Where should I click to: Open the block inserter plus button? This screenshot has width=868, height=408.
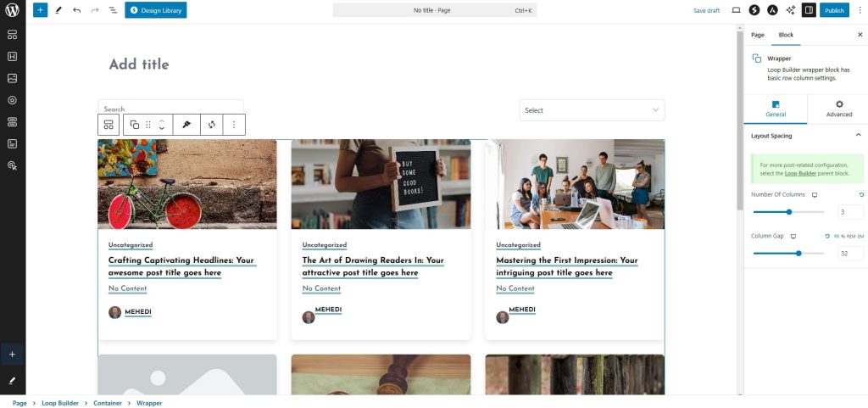point(40,10)
